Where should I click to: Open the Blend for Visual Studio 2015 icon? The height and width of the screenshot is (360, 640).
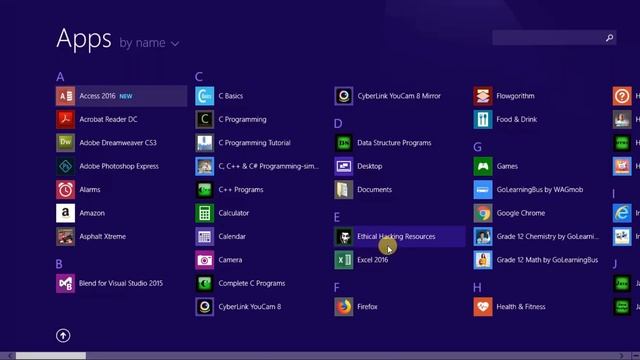65,283
